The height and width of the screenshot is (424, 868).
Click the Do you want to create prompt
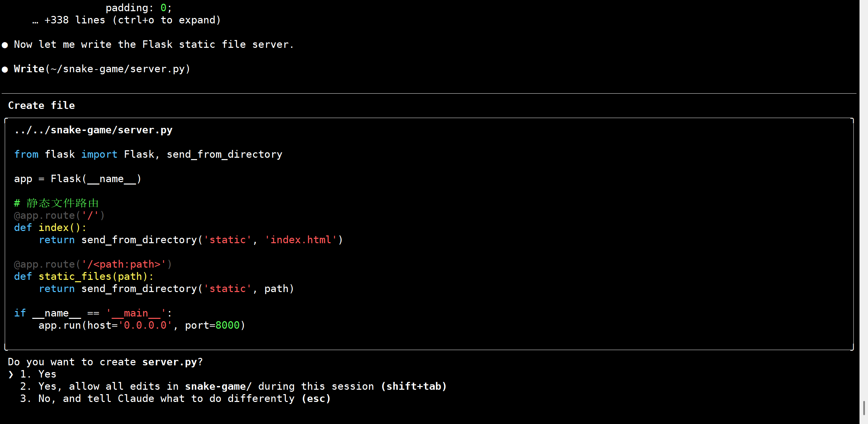click(x=105, y=362)
